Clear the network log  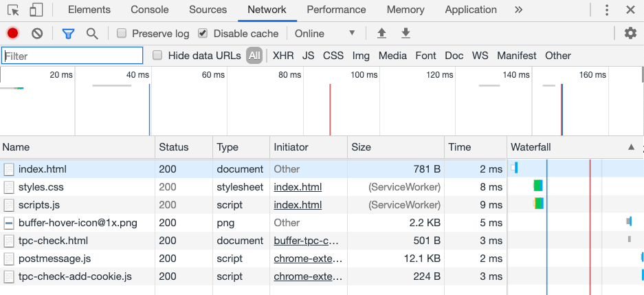(38, 34)
